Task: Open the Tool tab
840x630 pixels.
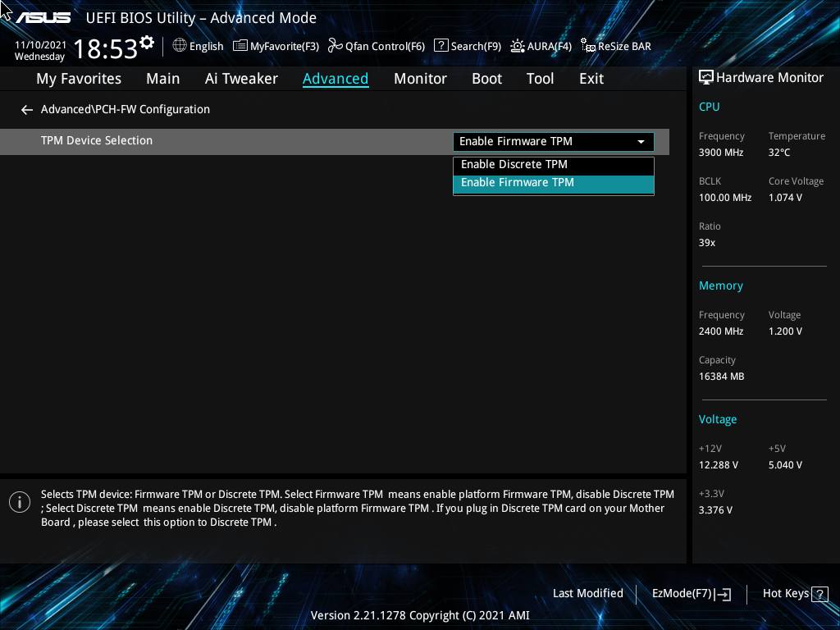Action: coord(540,79)
